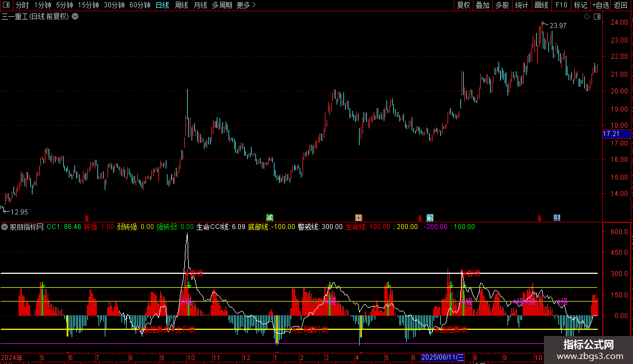This screenshot has width=633, height=364.
Task: Click the 叠加 overlay button
Action: [482, 5]
